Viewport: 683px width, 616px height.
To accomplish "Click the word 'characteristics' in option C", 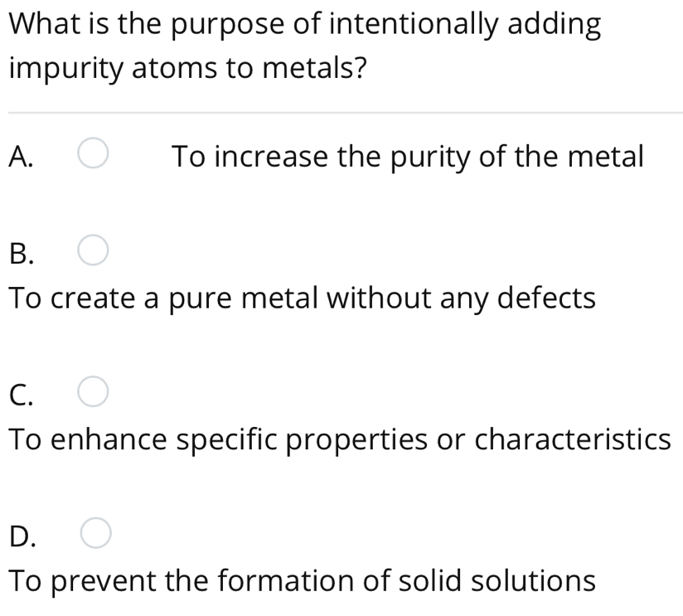I will [x=573, y=439].
